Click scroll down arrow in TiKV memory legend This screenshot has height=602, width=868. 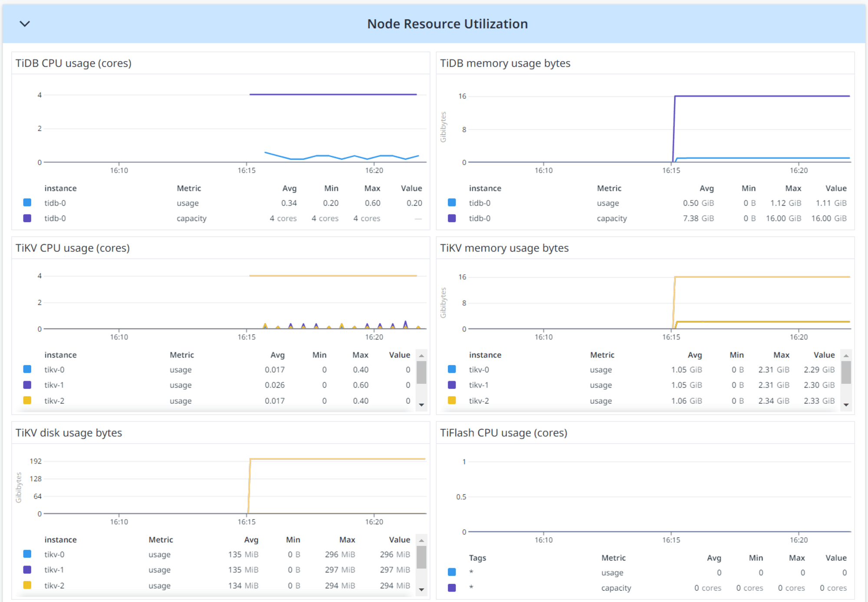pyautogui.click(x=846, y=405)
